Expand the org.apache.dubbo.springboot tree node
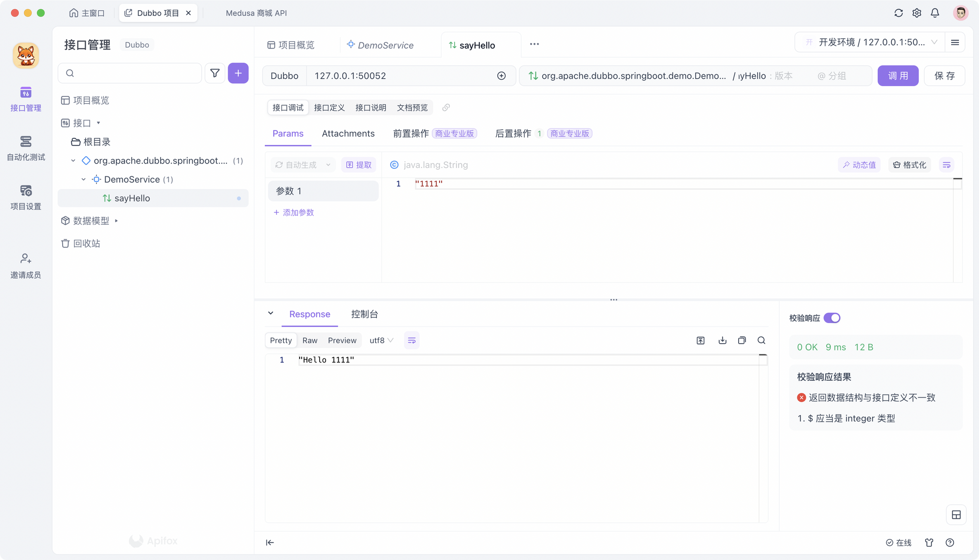The width and height of the screenshot is (979, 560). click(73, 161)
